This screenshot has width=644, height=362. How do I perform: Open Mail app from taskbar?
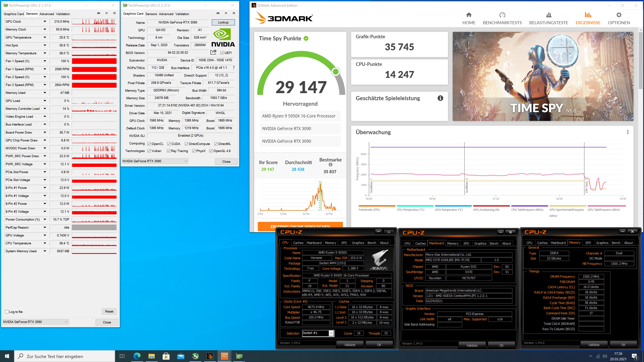[x=181, y=356]
